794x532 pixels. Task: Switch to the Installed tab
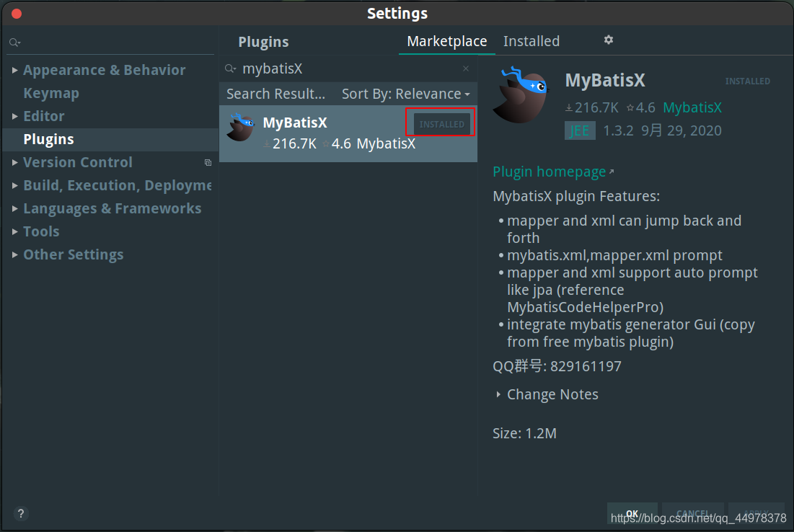531,41
